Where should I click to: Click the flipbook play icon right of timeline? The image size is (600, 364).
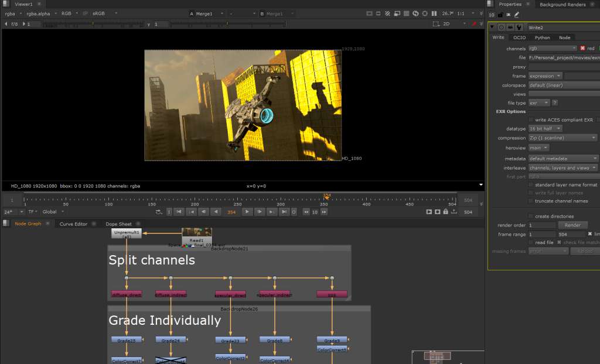[x=429, y=212]
